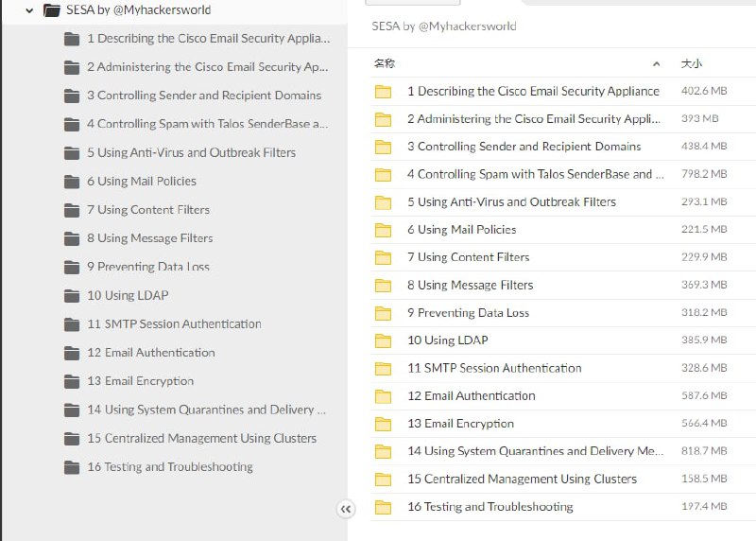Click tree folder icon for 8 Using Message Filters
The image size is (756, 541).
click(72, 238)
